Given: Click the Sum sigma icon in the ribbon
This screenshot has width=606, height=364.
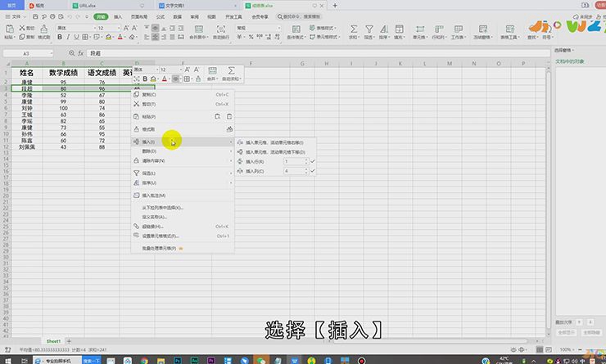Looking at the screenshot, I should [354, 29].
